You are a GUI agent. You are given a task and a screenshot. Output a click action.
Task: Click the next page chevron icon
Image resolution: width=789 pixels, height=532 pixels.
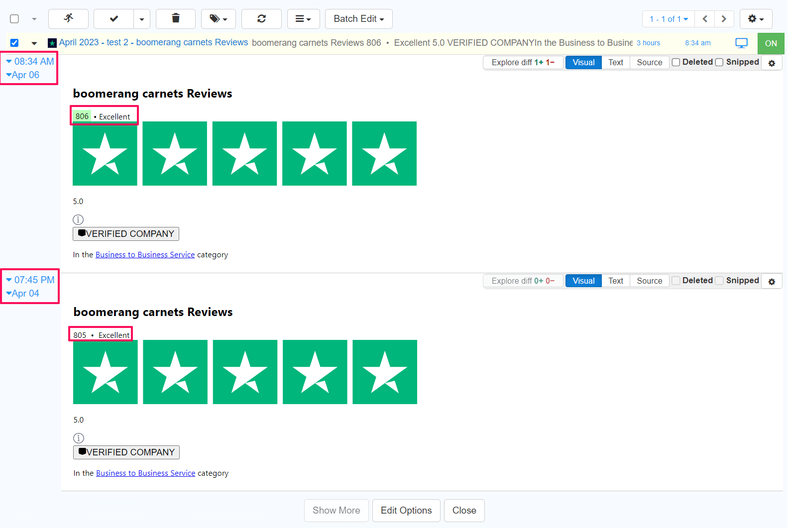coord(724,19)
